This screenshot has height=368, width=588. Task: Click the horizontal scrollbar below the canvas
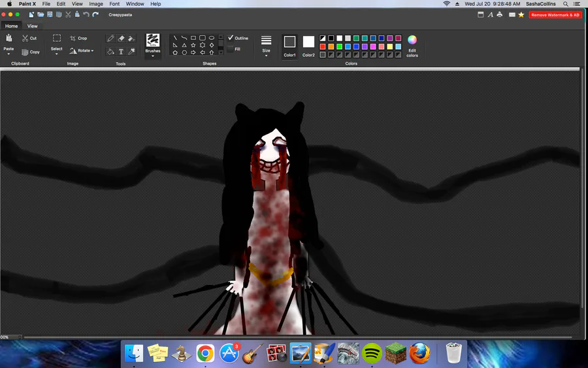[298, 337]
